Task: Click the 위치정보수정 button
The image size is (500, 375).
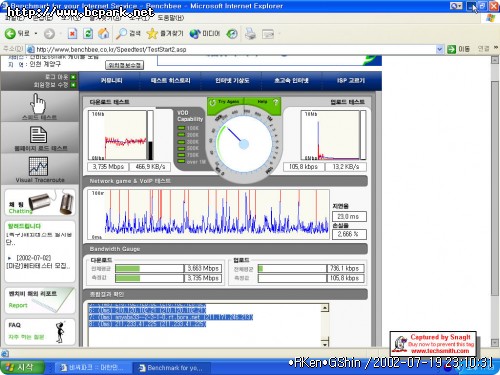Action: click(125, 65)
